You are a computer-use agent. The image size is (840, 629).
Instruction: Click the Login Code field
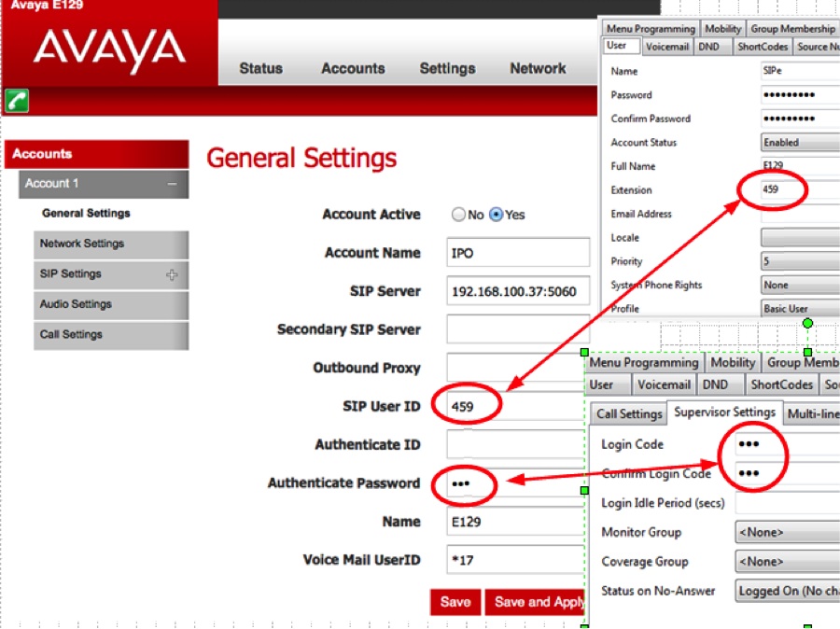(x=787, y=444)
